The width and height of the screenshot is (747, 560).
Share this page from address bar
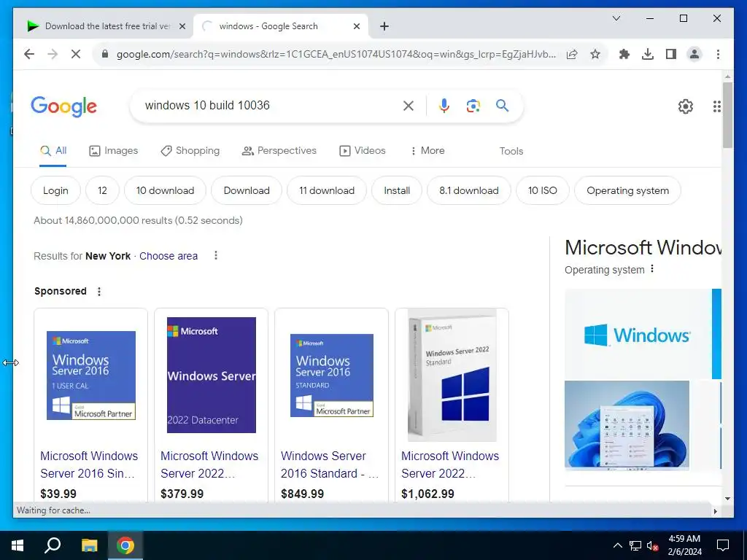(572, 54)
